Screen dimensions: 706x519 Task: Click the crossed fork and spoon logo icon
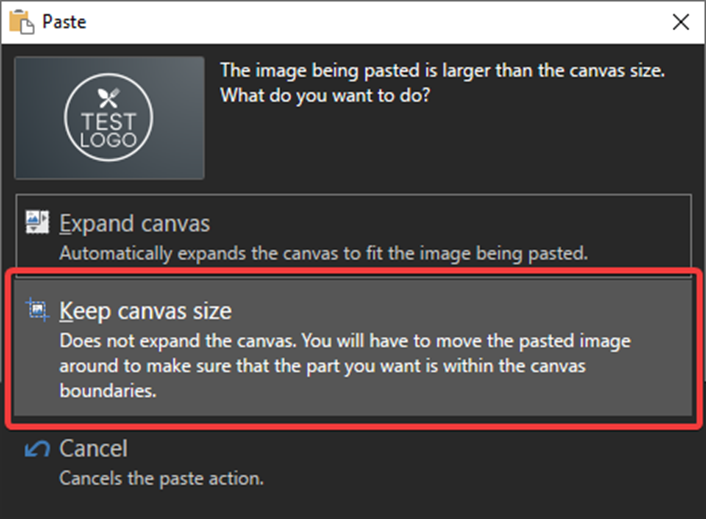pos(109,97)
